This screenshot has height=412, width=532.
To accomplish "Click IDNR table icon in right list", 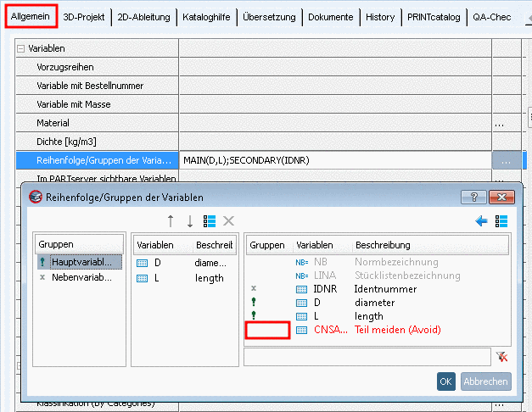I will tap(301, 289).
